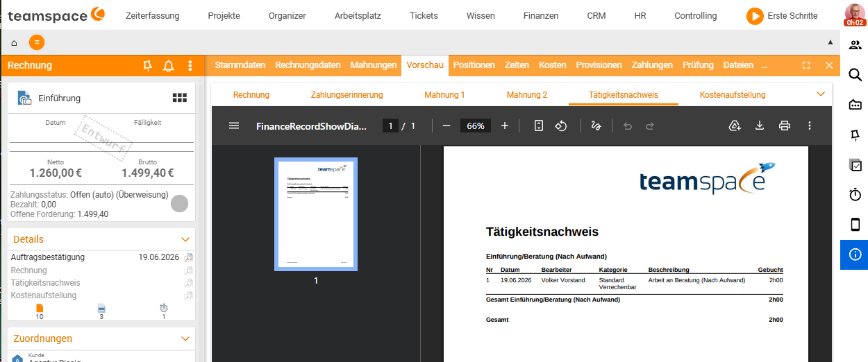
Task: Click the positions icon showing 3
Action: point(101,308)
